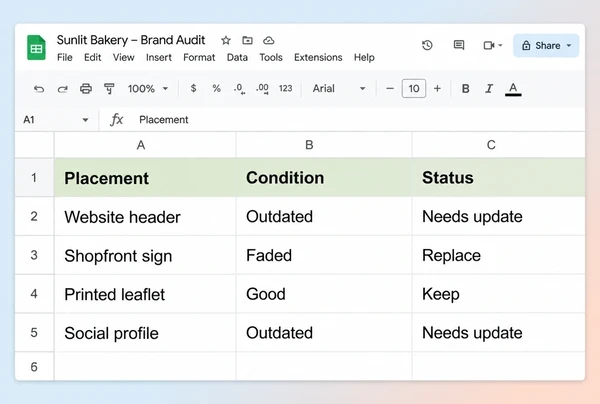This screenshot has height=404, width=600.
Task: Decrease font size minus button
Action: (x=390, y=89)
